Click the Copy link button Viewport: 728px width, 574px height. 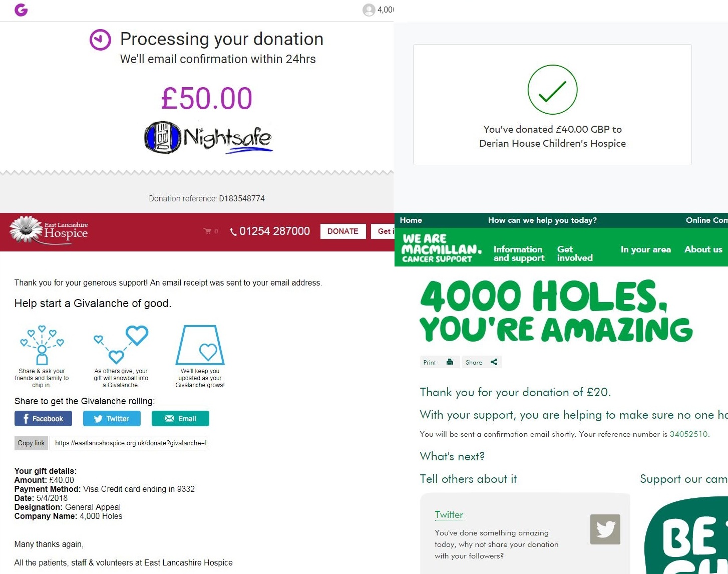[31, 443]
